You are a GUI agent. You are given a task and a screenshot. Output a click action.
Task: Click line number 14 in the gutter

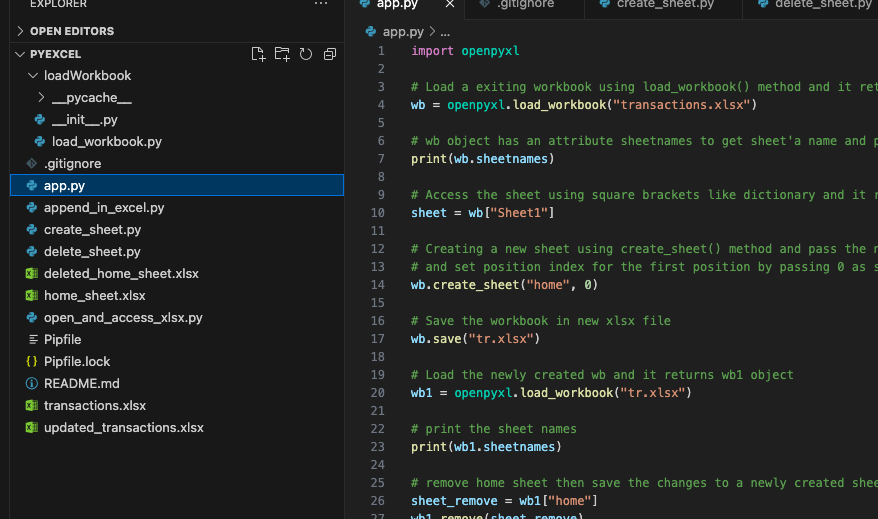click(x=378, y=284)
